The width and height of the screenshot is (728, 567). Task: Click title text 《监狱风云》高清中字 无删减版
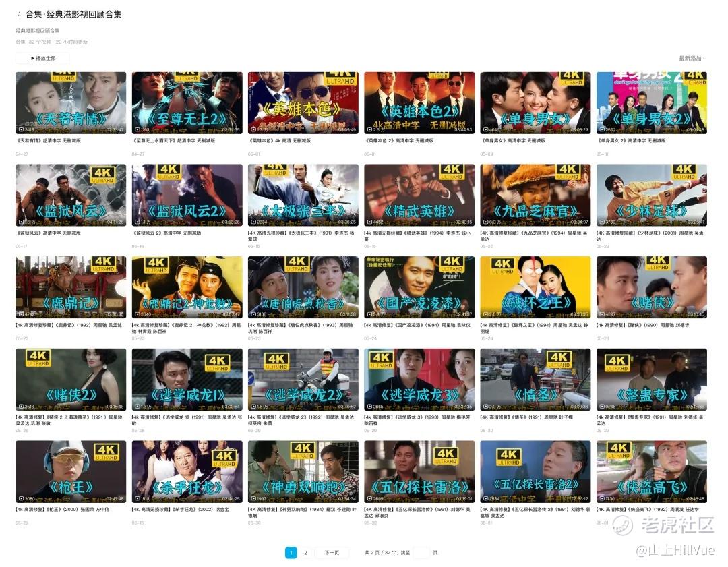(x=49, y=233)
